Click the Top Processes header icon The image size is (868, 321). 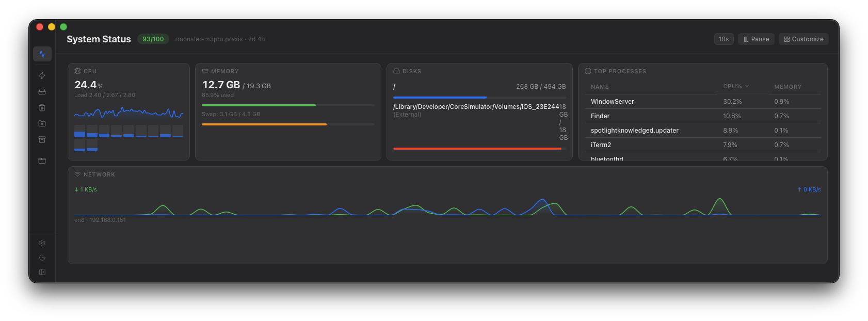[588, 71]
